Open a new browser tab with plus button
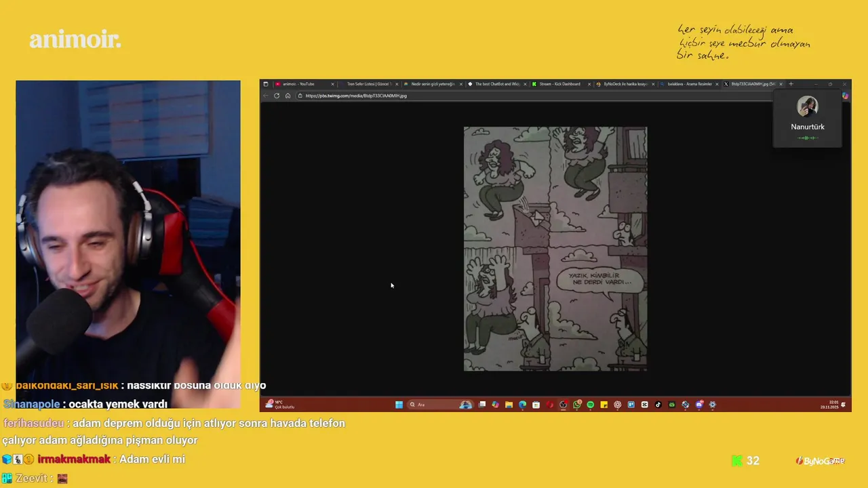 click(x=791, y=84)
